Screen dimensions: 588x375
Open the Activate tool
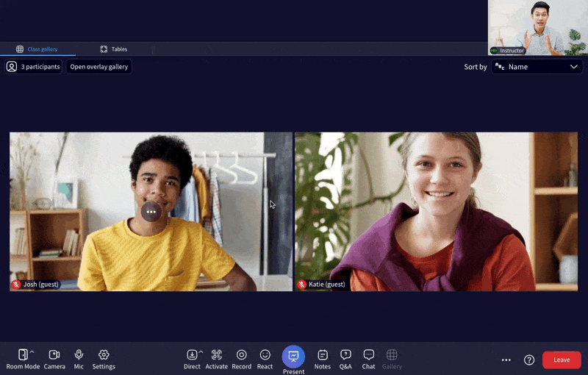pos(216,360)
